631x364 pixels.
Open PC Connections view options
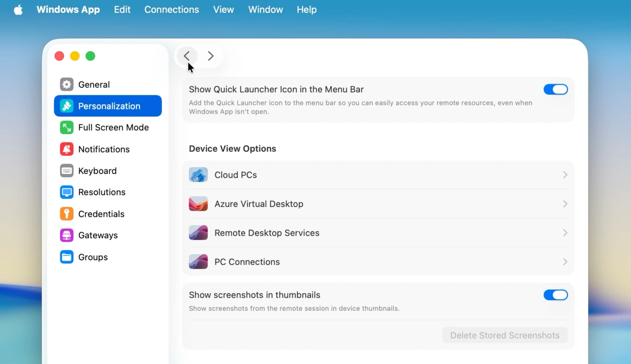click(378, 262)
